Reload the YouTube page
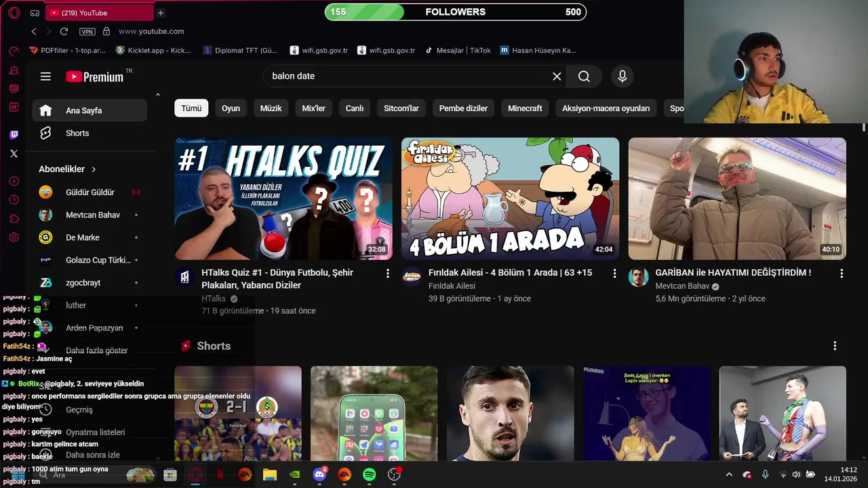The image size is (868, 488). coord(64,31)
